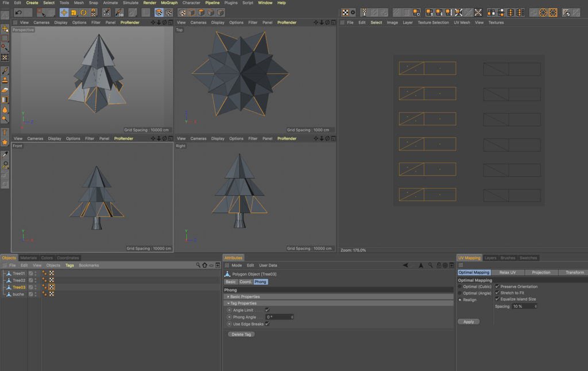Select the Clone Stamp tool
The image size is (588, 371).
click(5, 80)
